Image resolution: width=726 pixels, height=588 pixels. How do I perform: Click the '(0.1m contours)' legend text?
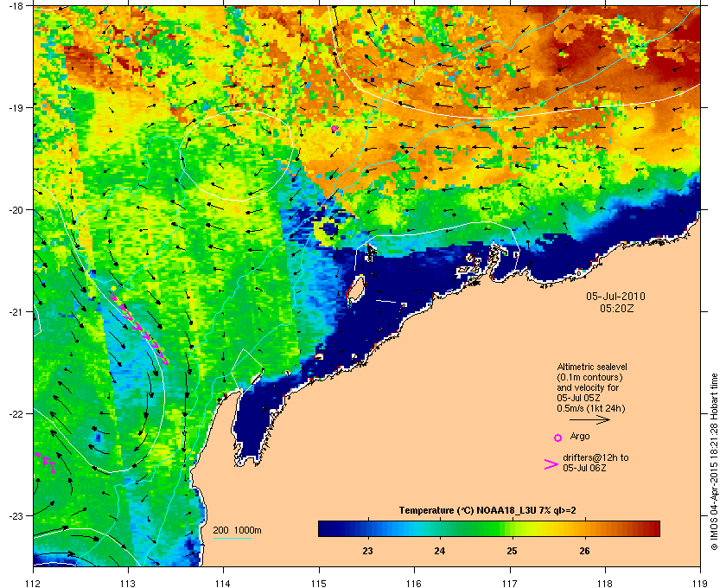(x=589, y=377)
